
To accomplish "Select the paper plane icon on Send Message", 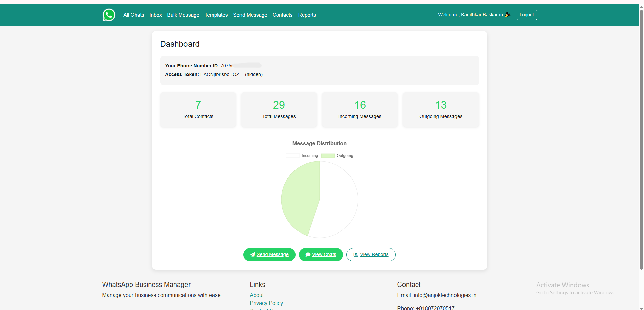I will click(253, 255).
